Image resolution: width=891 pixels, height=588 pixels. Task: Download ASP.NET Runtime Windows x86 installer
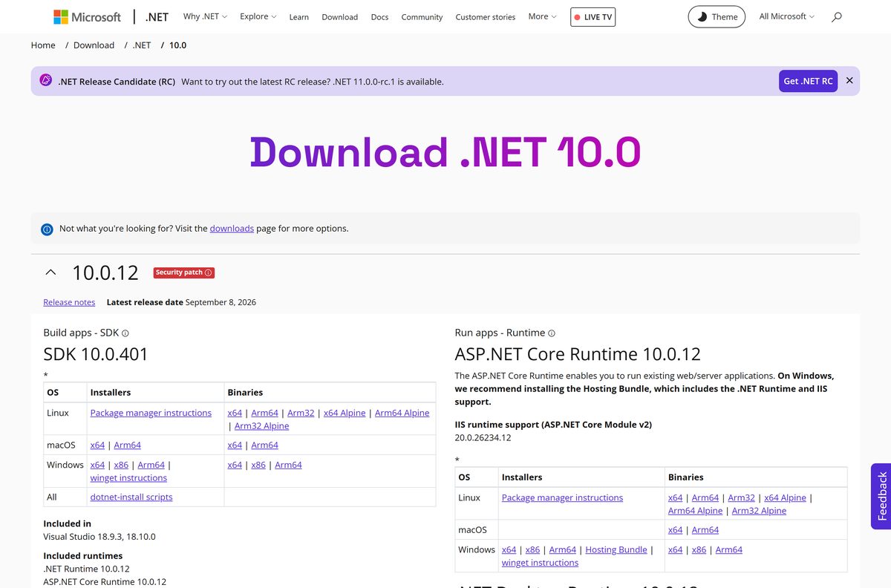pyautogui.click(x=532, y=549)
